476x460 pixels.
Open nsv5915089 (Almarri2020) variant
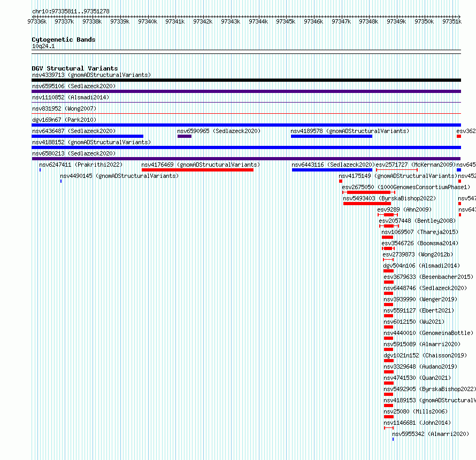(422, 344)
